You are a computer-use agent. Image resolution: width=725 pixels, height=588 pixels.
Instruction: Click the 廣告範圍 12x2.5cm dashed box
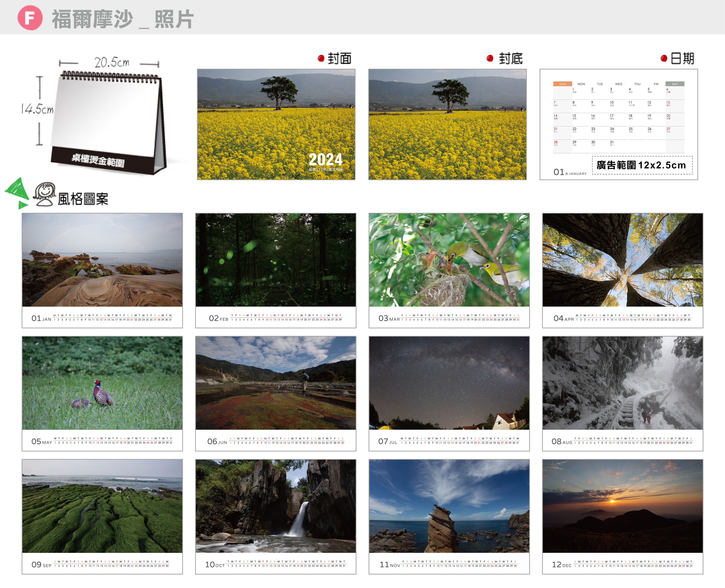[642, 165]
